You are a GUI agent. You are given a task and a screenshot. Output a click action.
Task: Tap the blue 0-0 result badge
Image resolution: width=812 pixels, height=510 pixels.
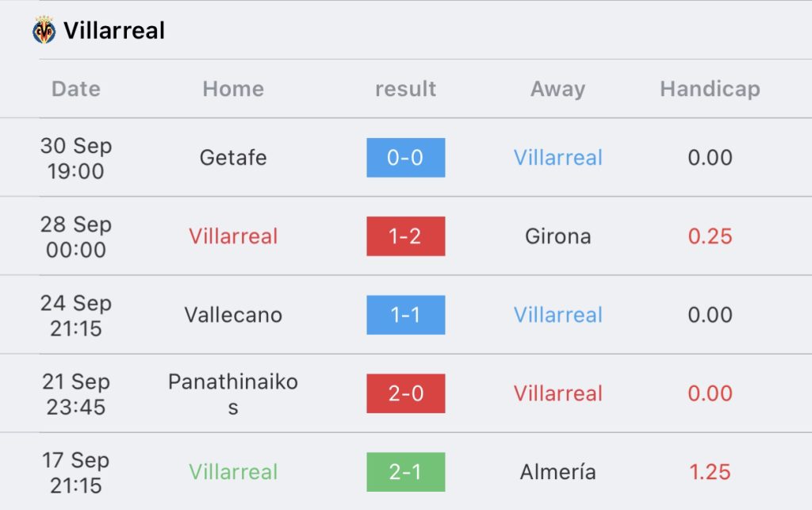405,157
